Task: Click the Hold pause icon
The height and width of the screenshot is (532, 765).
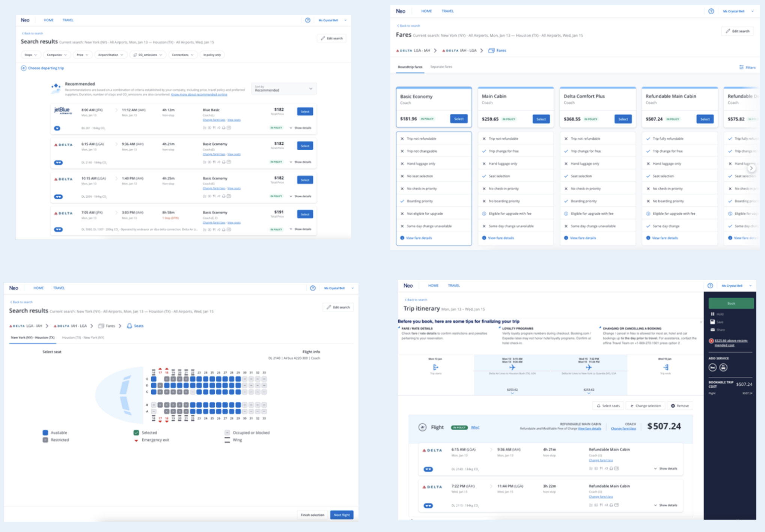Action: pos(712,314)
